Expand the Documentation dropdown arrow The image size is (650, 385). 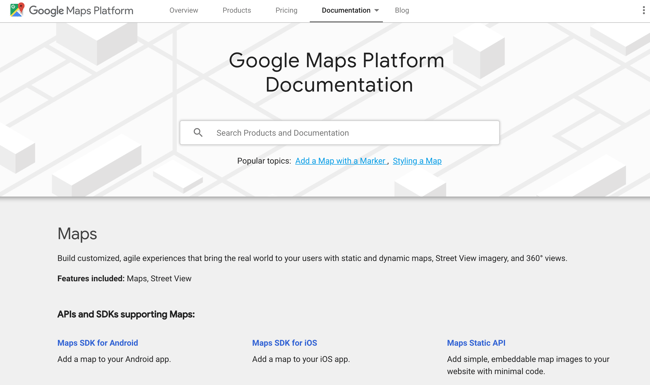[377, 10]
